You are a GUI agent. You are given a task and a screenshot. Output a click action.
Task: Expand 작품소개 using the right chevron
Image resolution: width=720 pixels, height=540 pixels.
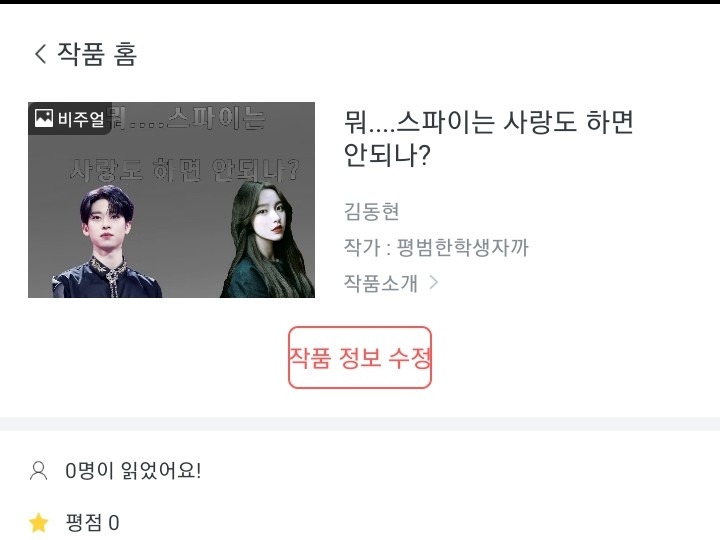433,282
